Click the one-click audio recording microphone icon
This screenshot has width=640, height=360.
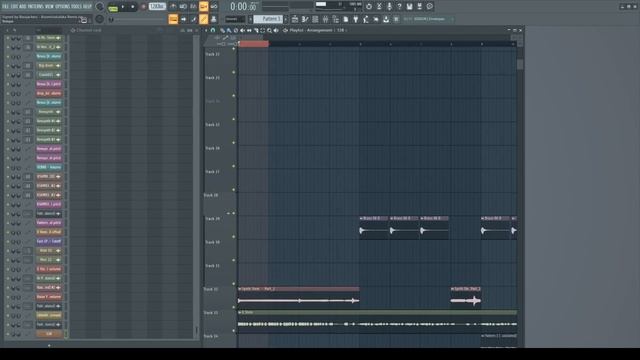[x=389, y=7]
